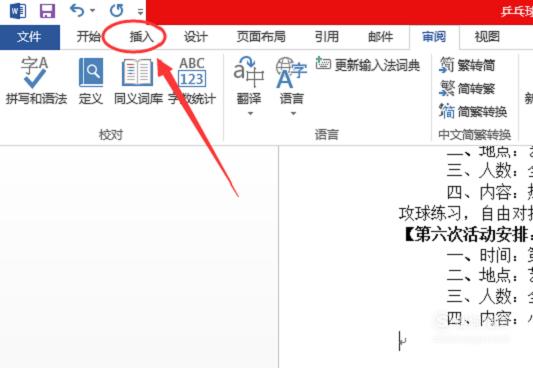
Task: Click the 【第六次活动安排 heading text
Action: (x=468, y=235)
